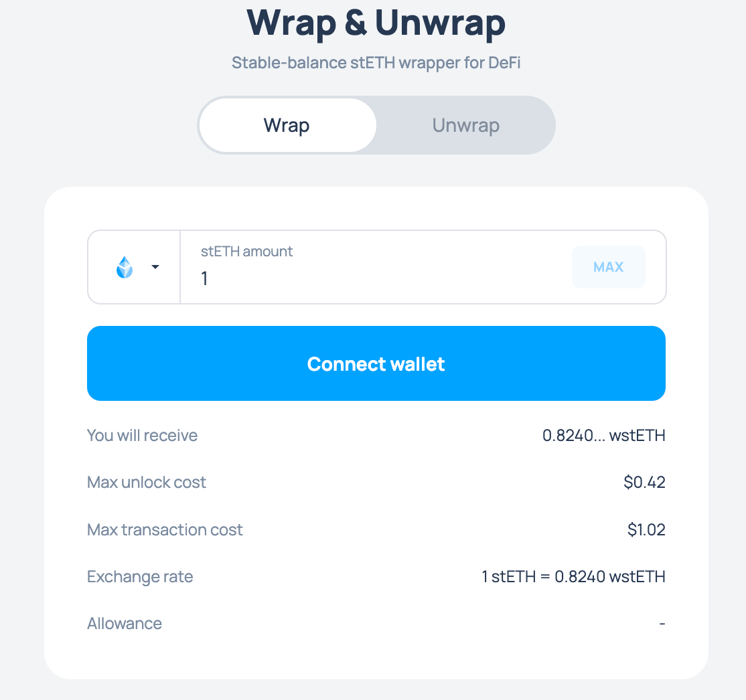This screenshot has height=700, width=746.
Task: Click the Exchange rate label
Action: [x=140, y=577]
